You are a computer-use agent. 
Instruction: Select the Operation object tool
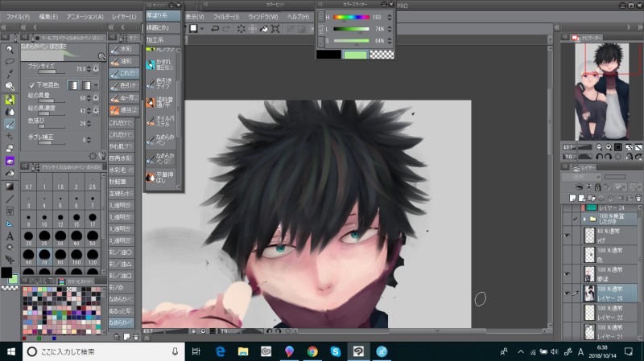point(10,86)
